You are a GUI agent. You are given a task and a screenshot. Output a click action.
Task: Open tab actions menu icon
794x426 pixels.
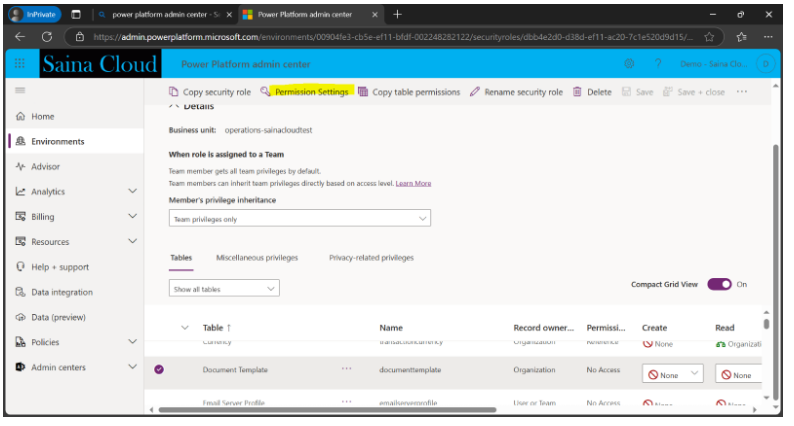point(76,14)
